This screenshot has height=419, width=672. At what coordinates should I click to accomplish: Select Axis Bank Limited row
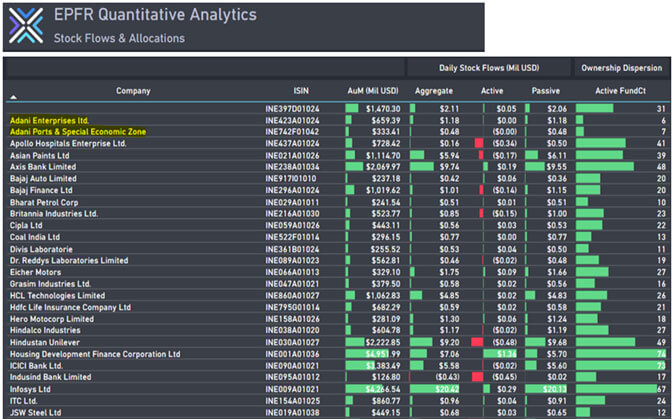[338, 167]
